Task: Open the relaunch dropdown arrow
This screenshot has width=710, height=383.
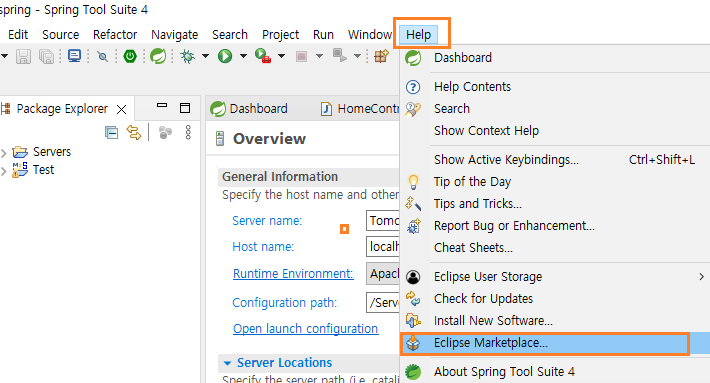Action: click(357, 56)
